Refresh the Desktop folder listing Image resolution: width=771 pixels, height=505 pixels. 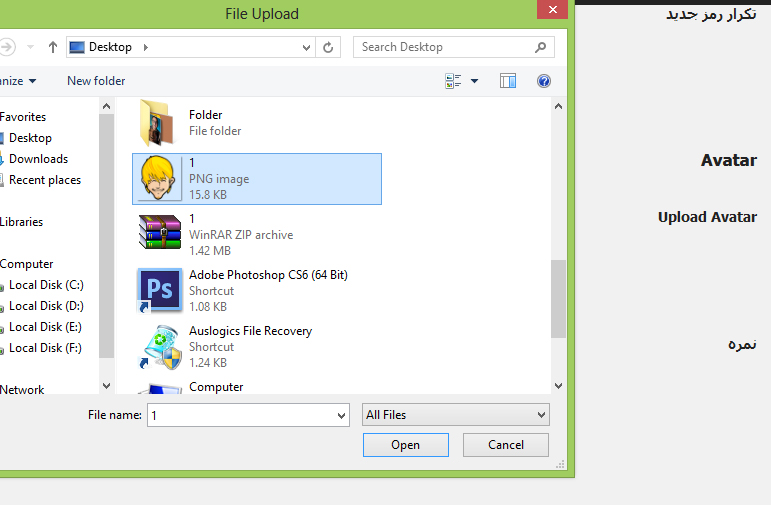pyautogui.click(x=328, y=47)
